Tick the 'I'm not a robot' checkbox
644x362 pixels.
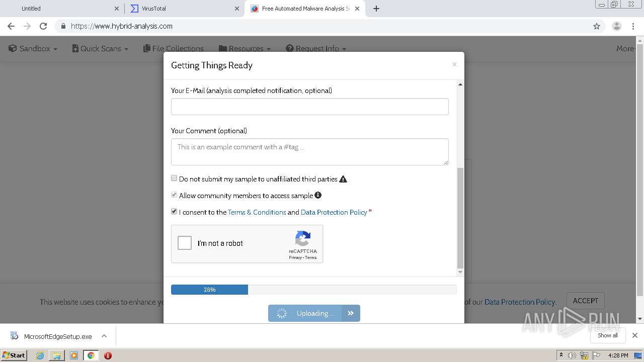click(x=185, y=243)
